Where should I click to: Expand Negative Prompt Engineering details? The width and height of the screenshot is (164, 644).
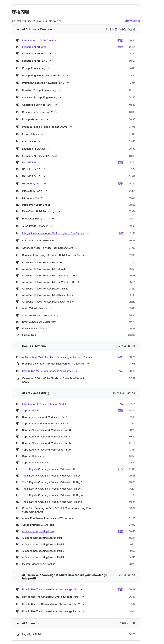tap(60, 90)
